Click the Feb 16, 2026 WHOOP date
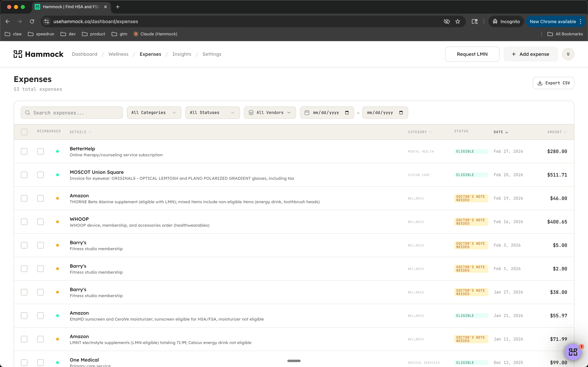The width and height of the screenshot is (588, 367). 508,222
